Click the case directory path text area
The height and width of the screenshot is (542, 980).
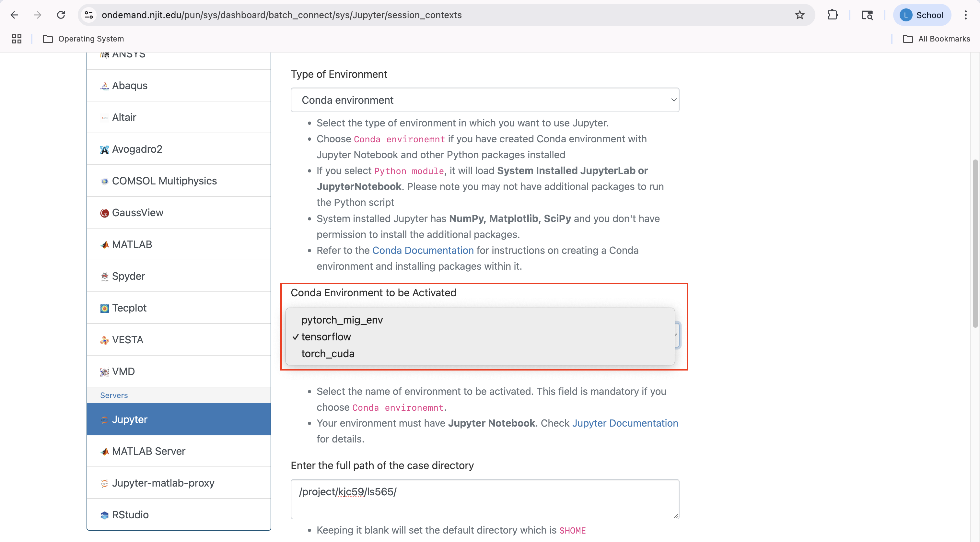(x=485, y=499)
